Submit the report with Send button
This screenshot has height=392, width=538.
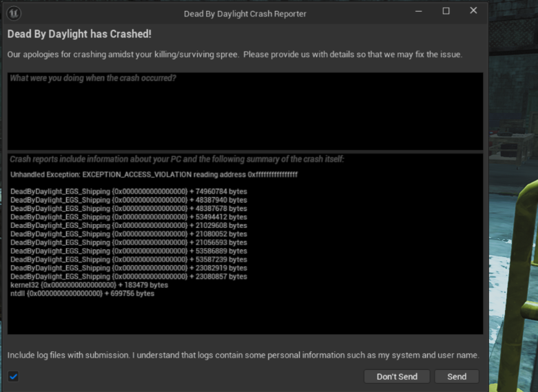coord(457,377)
